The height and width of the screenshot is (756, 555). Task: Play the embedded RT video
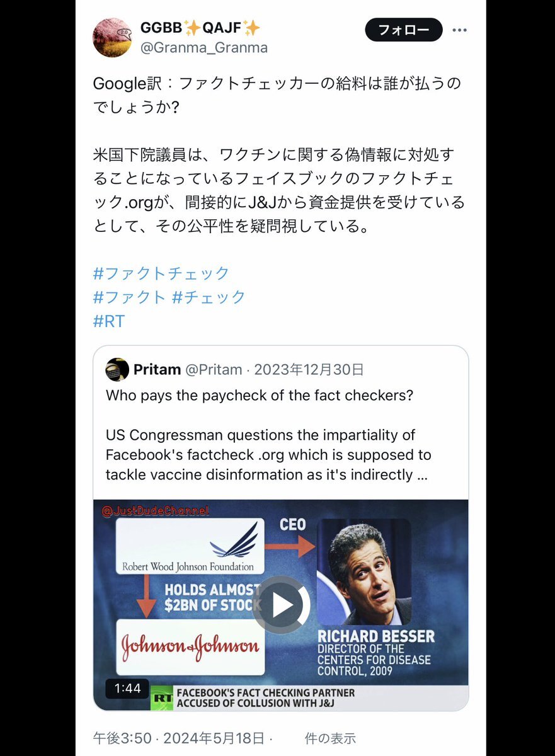pos(282,605)
